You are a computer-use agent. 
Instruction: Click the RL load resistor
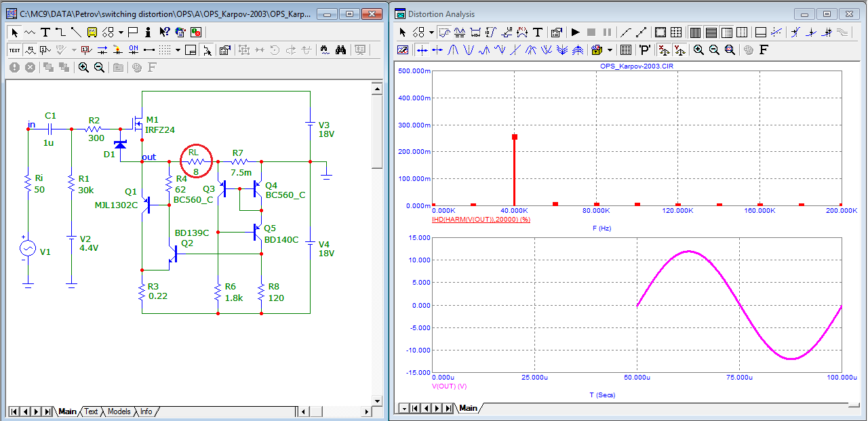[x=195, y=161]
